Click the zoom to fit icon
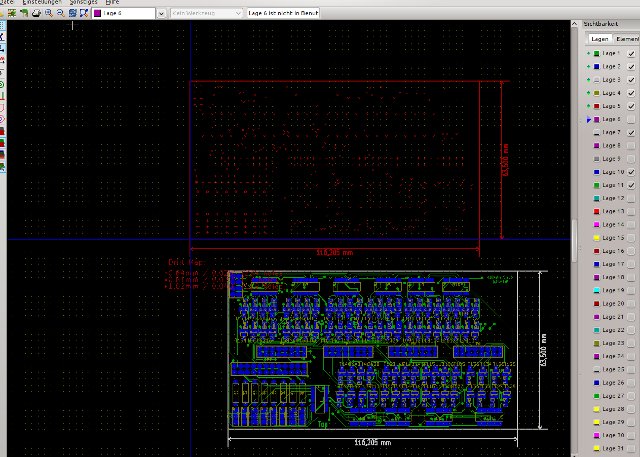640x457 pixels. click(x=84, y=13)
